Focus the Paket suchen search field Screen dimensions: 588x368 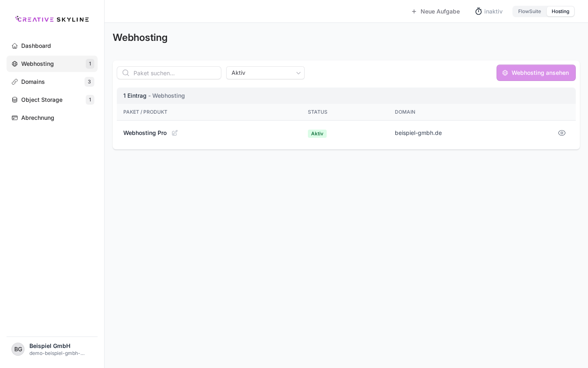169,73
